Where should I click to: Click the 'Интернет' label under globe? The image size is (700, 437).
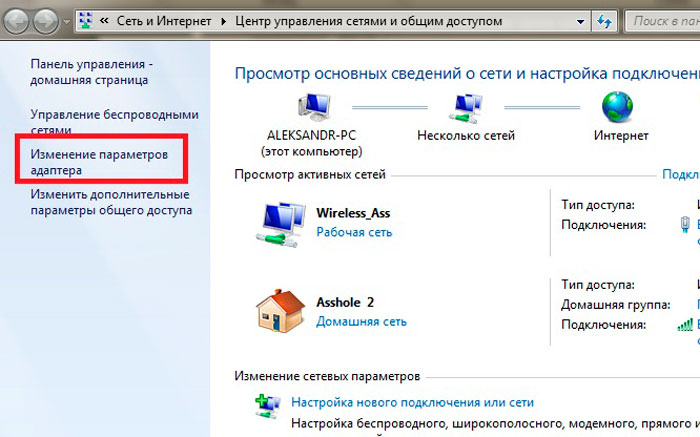point(621,135)
